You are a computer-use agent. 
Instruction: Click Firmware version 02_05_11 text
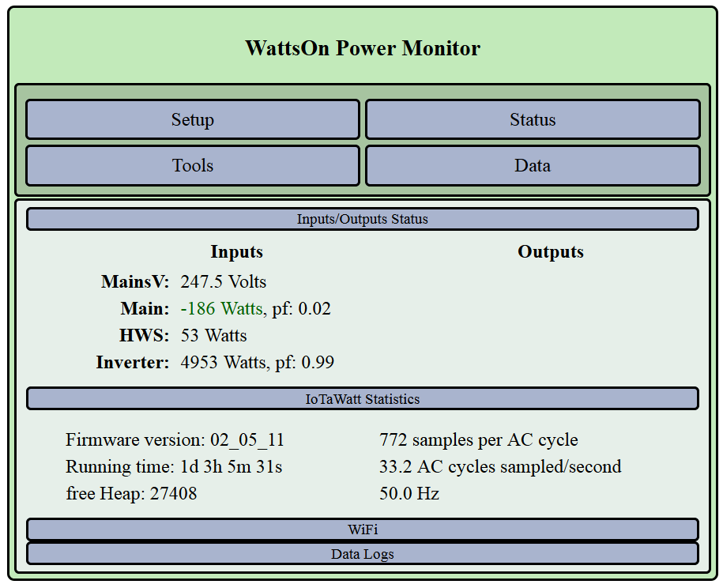[175, 440]
